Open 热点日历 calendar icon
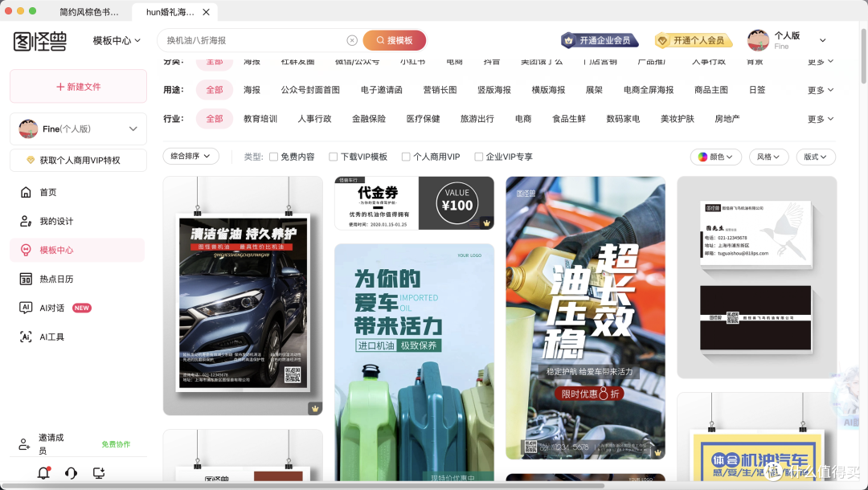Screen dimensions: 868x490 coord(26,280)
